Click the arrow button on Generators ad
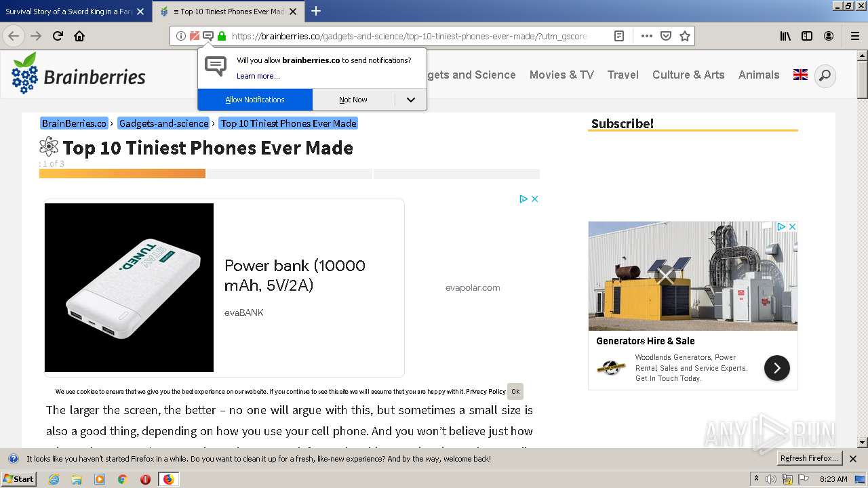This screenshot has width=868, height=488. [x=776, y=368]
